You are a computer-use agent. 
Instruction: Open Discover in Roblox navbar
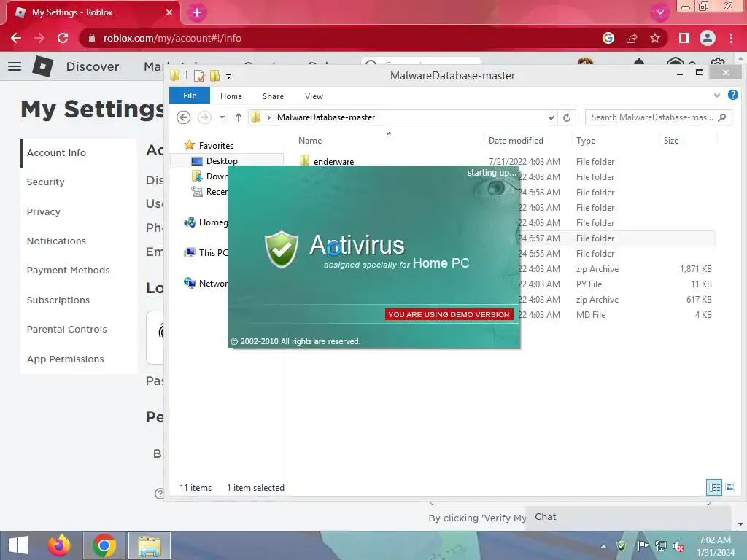pos(93,66)
